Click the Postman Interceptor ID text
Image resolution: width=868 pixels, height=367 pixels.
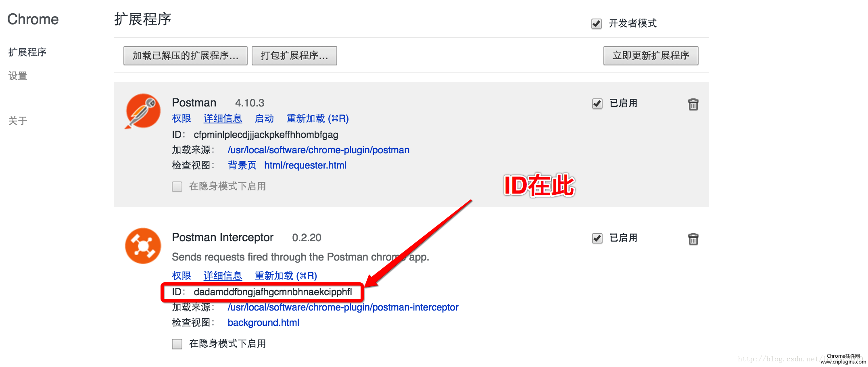273,292
